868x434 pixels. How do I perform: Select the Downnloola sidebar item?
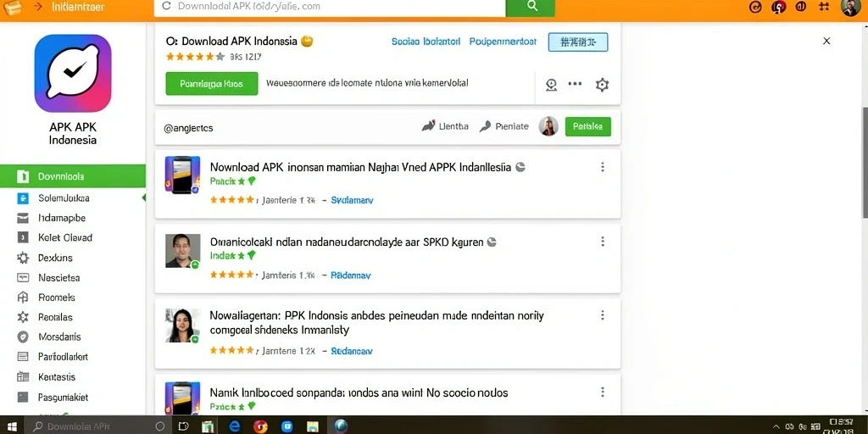pyautogui.click(x=73, y=176)
